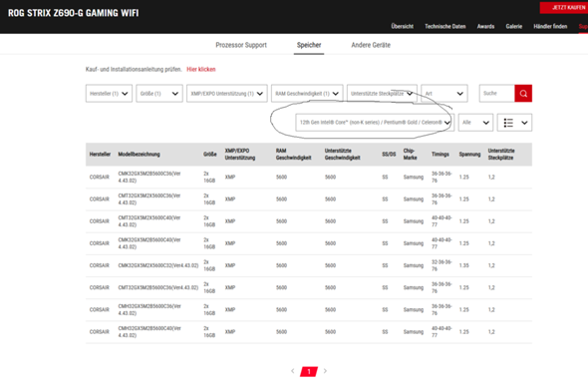
Task: Click the JETZT KAUFEN button
Action: click(x=564, y=8)
